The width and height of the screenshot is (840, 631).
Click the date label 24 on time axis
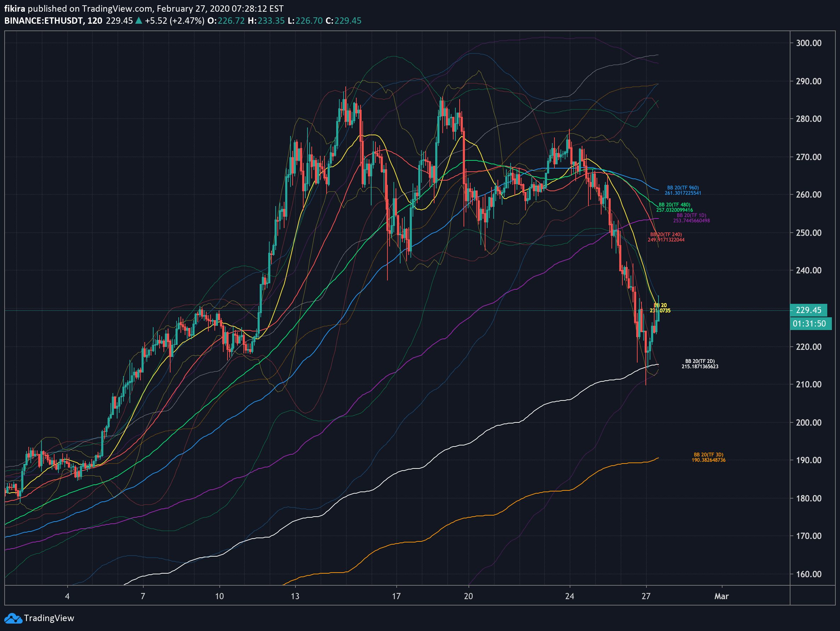(x=569, y=596)
